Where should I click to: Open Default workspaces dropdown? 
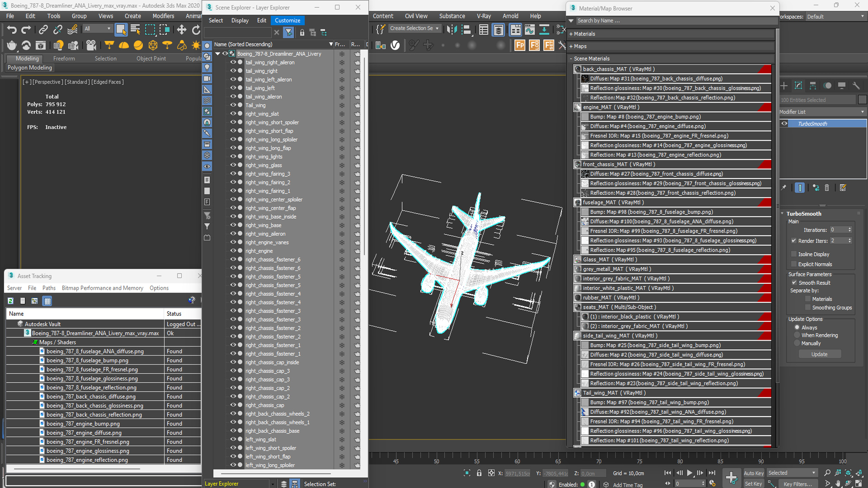coord(835,17)
